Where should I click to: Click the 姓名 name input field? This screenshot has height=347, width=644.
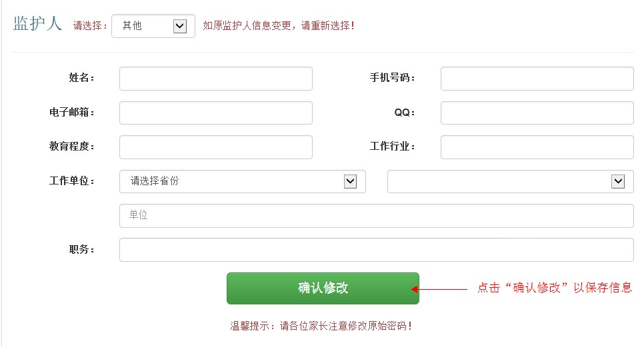click(x=215, y=79)
